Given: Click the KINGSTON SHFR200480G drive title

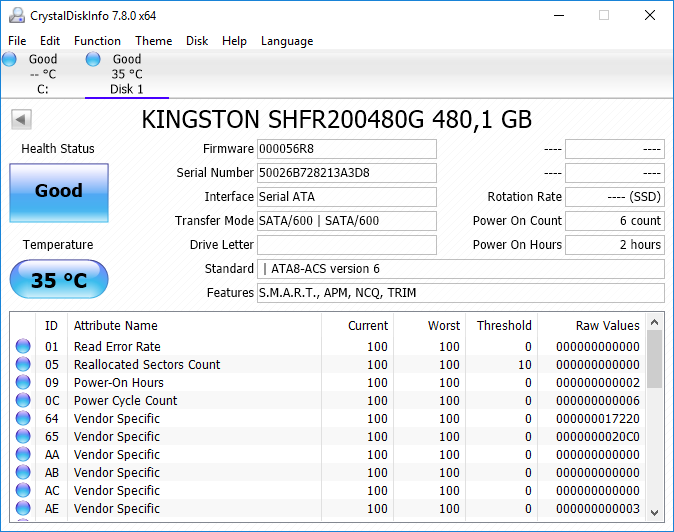Looking at the screenshot, I should pos(337,119).
